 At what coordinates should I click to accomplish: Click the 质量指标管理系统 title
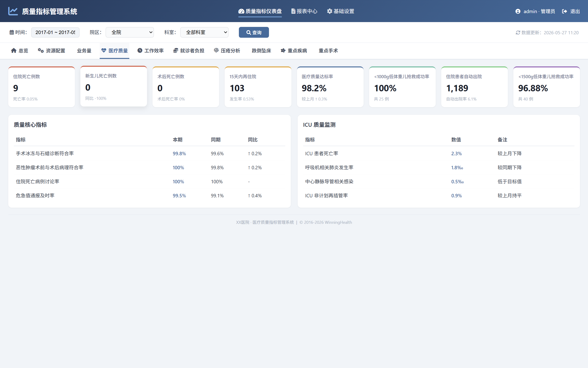50,11
